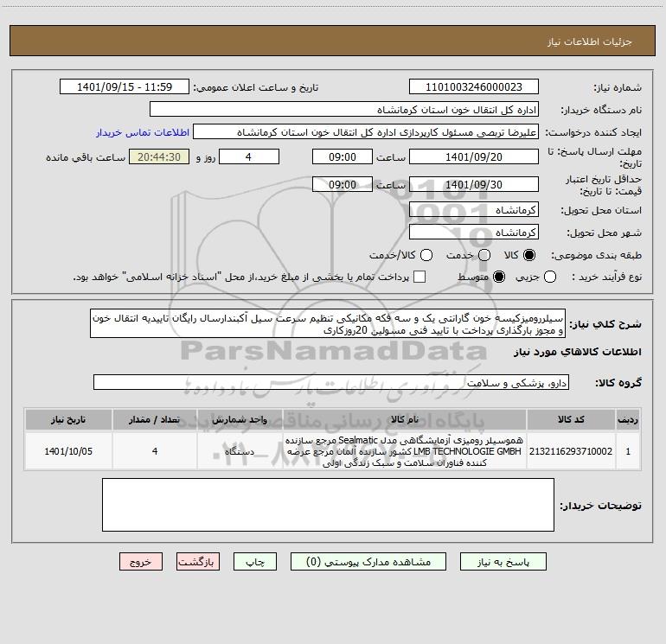Click the response deadline hour 09:00 field
666x644 pixels.
343,156
